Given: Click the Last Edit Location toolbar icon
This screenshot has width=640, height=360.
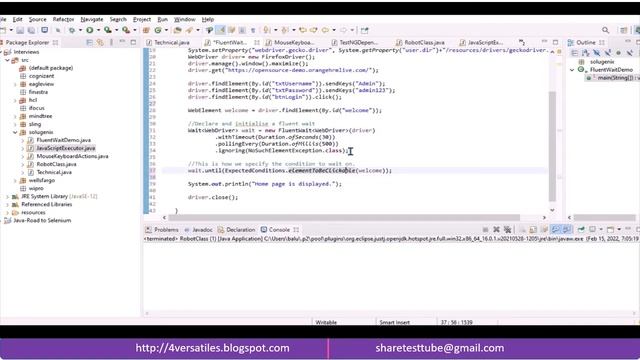Looking at the screenshot, I should tap(302, 30).
